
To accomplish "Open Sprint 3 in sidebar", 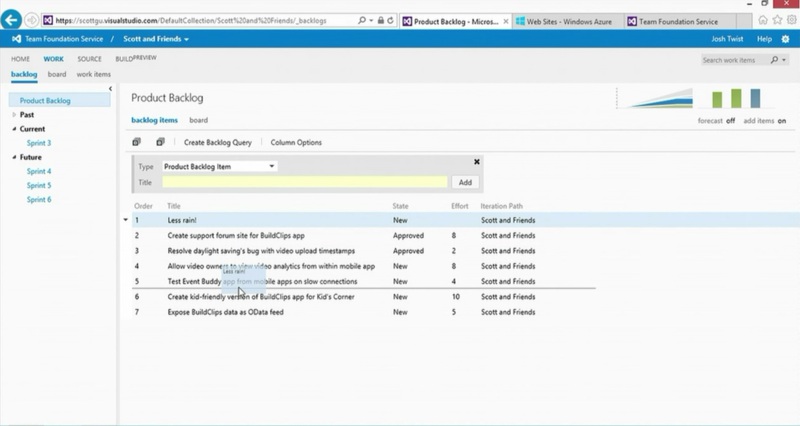I will coord(39,143).
